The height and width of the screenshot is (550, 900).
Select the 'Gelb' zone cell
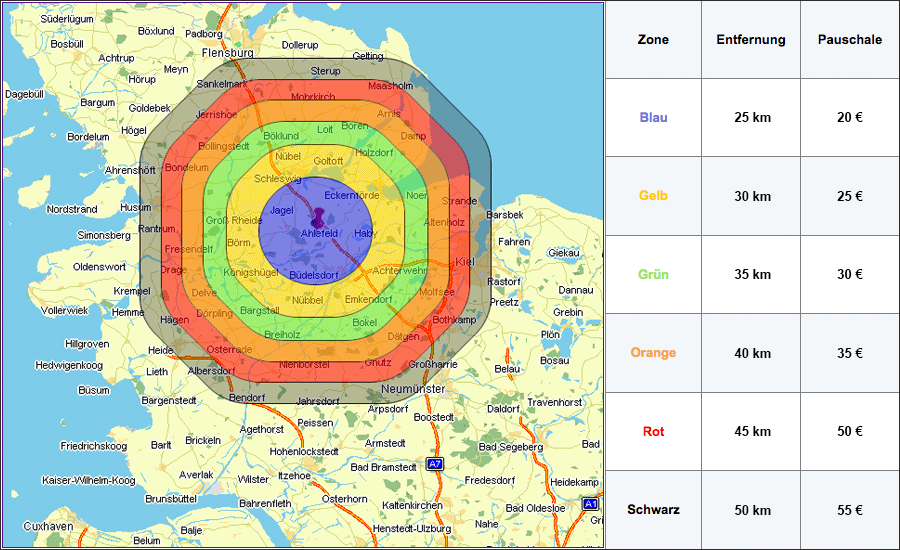point(653,196)
